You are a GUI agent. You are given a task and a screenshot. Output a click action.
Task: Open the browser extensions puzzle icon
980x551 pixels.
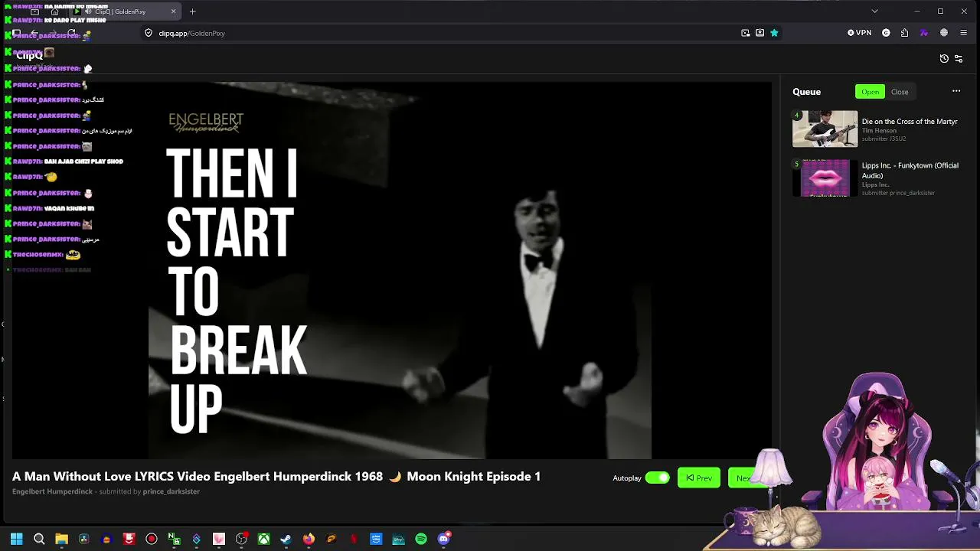pyautogui.click(x=904, y=33)
